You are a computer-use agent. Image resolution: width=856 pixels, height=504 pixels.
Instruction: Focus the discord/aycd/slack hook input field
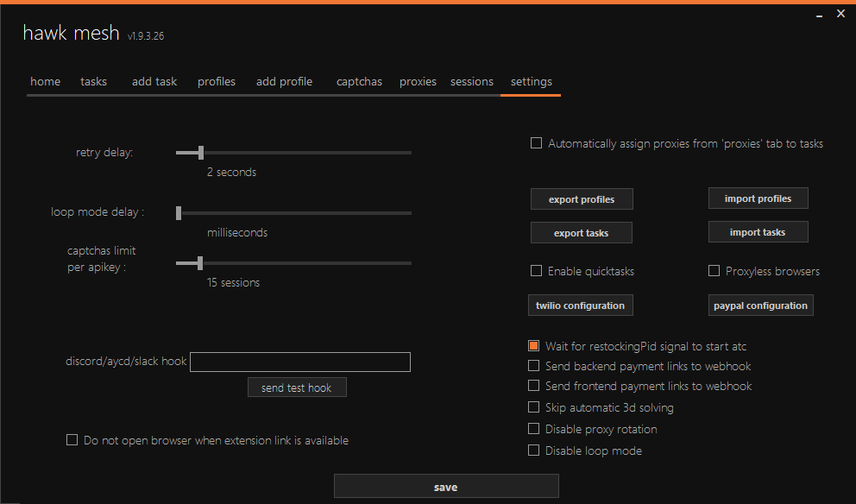[x=299, y=362]
